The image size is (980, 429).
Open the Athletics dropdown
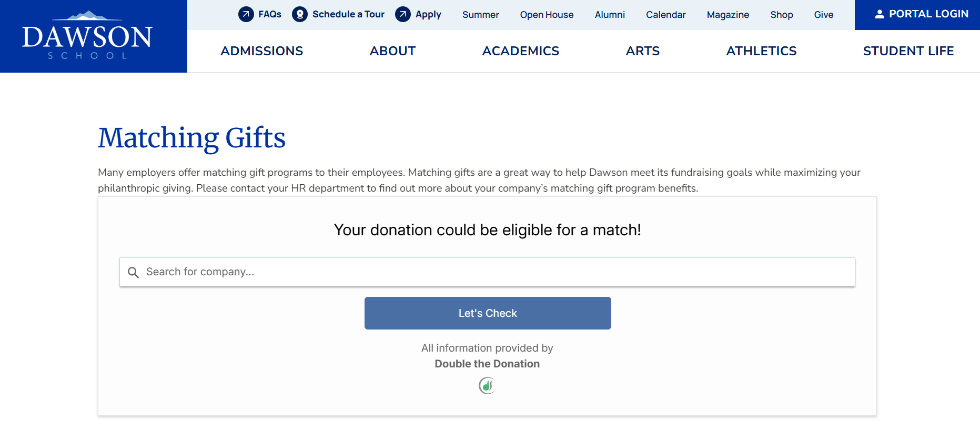pyautogui.click(x=761, y=51)
